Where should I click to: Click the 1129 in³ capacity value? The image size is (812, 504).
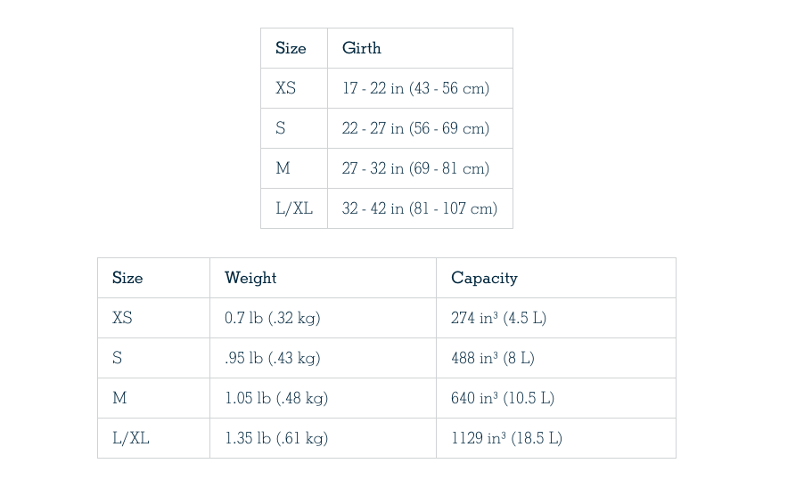pyautogui.click(x=506, y=438)
